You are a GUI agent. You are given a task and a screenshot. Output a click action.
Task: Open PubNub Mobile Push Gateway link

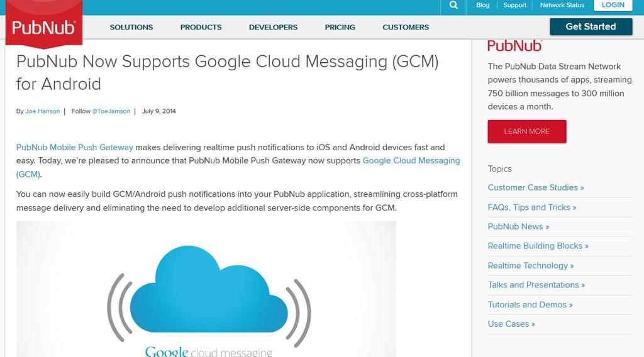75,147
